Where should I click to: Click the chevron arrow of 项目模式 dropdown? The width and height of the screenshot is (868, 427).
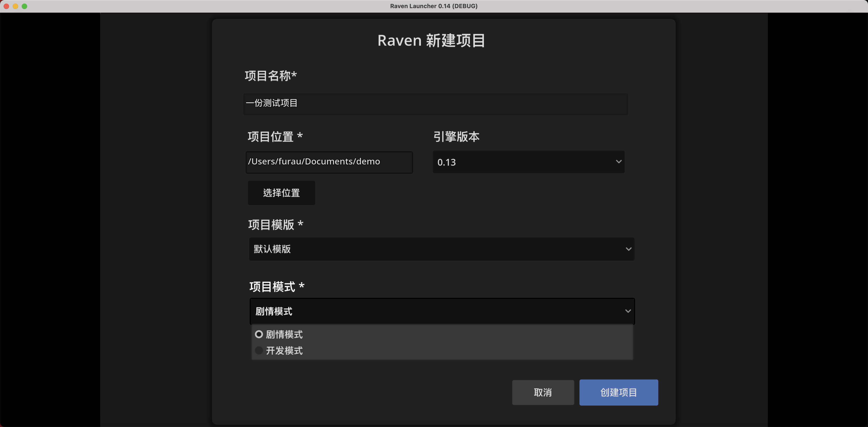[628, 311]
